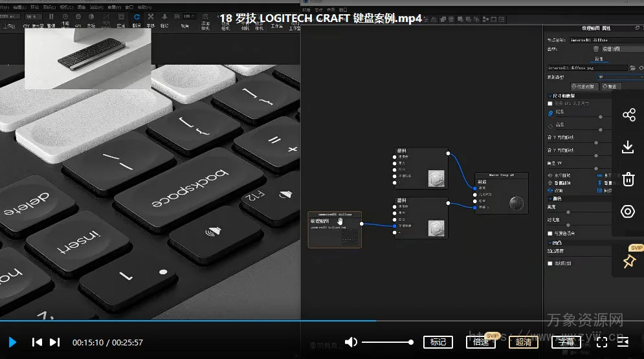Play the video

pos(12,342)
